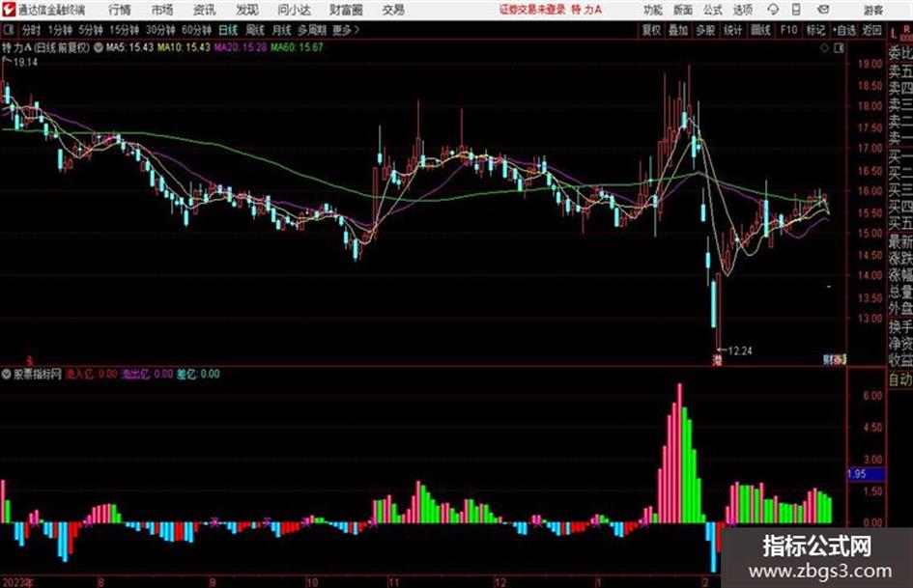
Task: Click the 游客 user account label
Action: pos(872,10)
